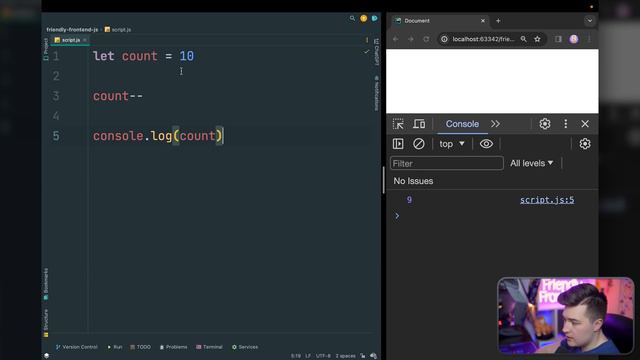The image size is (640, 360).
Task: Select the inspect element picker in DevTools
Action: [x=398, y=124]
